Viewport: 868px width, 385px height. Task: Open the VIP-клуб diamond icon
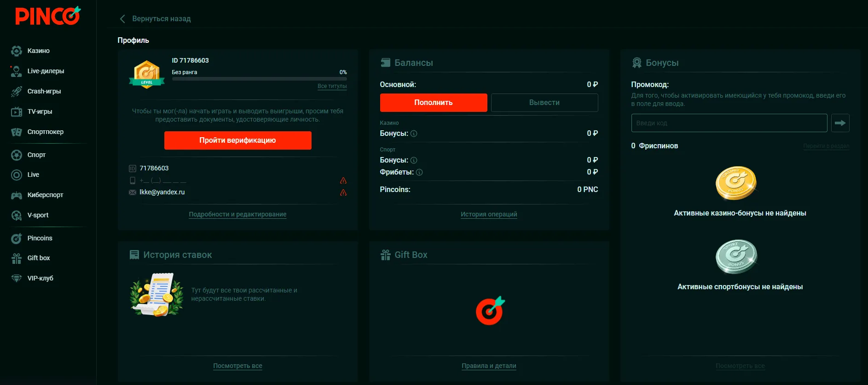[x=17, y=279]
